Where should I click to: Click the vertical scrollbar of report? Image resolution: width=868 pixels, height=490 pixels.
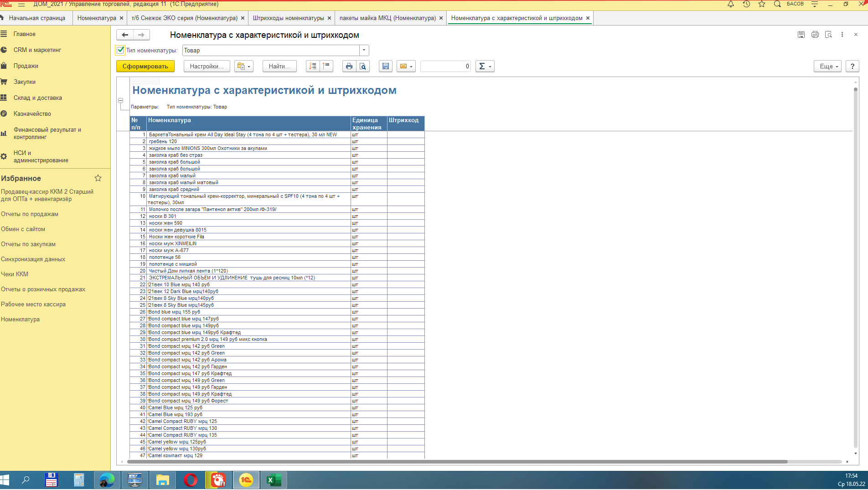[856, 267]
